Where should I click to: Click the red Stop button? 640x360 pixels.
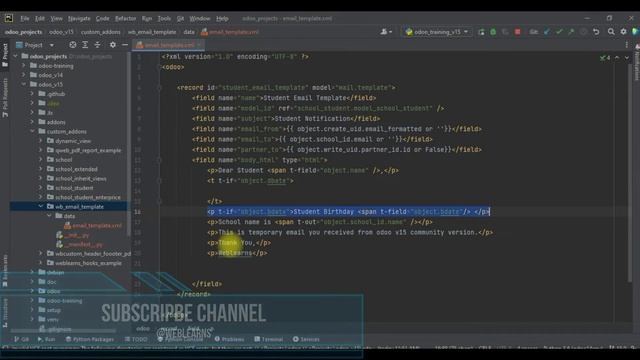pyautogui.click(x=518, y=32)
